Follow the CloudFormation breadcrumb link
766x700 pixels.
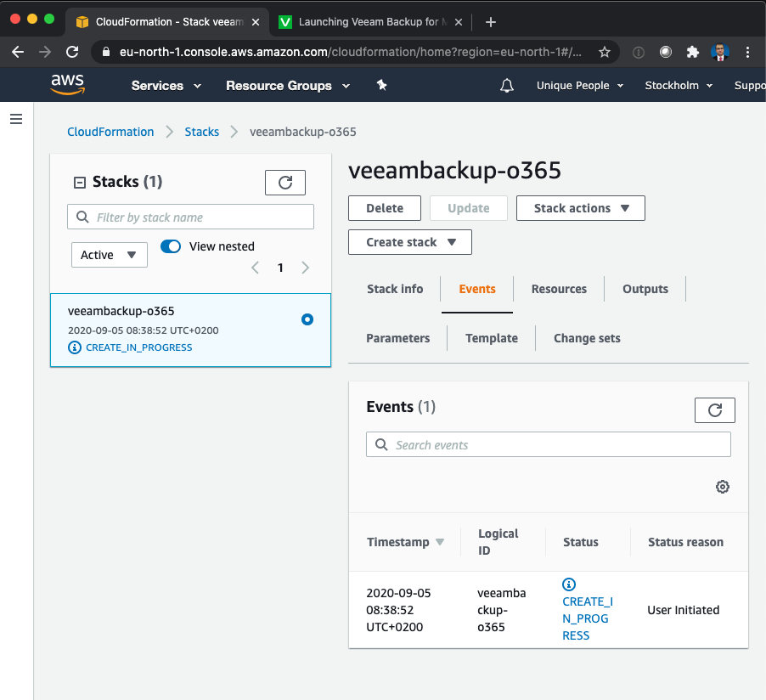(x=110, y=132)
